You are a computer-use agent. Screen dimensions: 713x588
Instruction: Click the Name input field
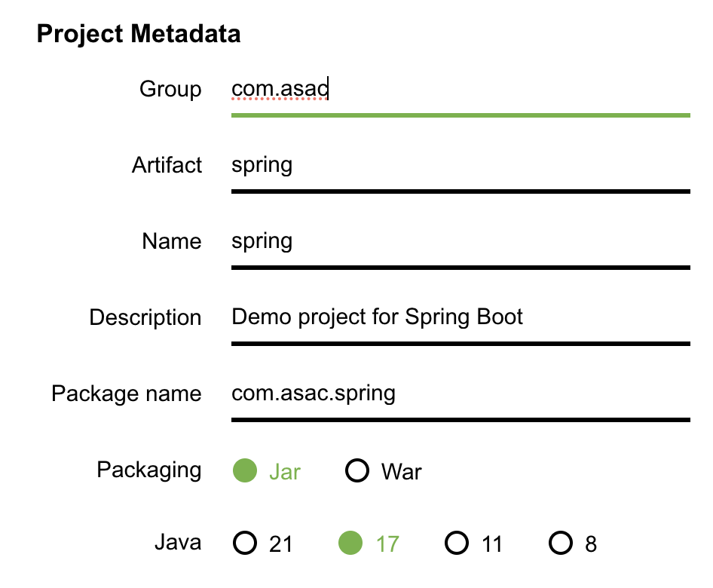click(x=460, y=241)
